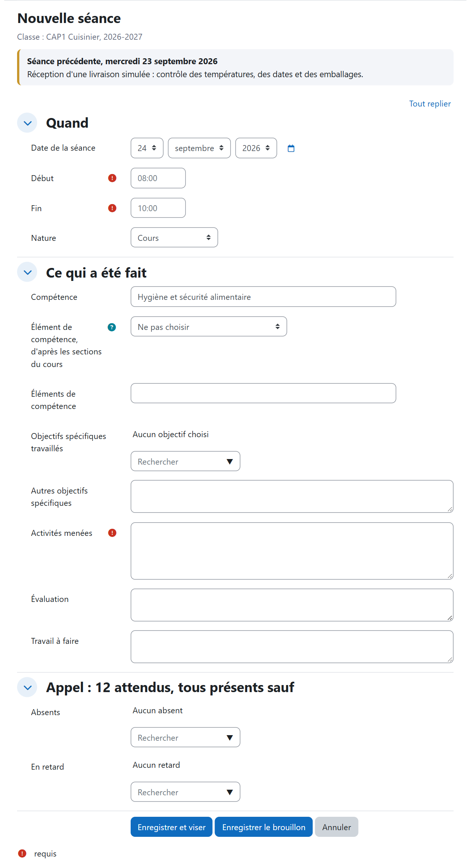
Task: Click the Annuler button
Action: (337, 827)
